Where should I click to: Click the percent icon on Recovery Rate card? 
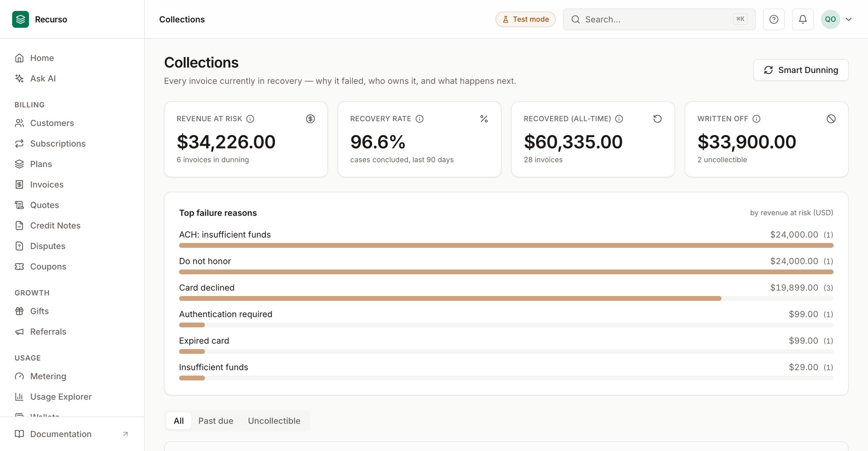pyautogui.click(x=484, y=119)
